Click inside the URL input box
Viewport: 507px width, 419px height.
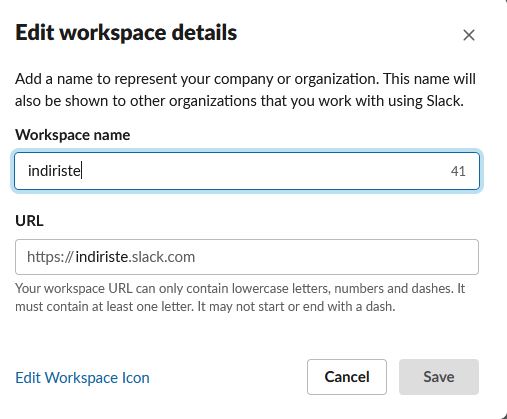pos(247,257)
